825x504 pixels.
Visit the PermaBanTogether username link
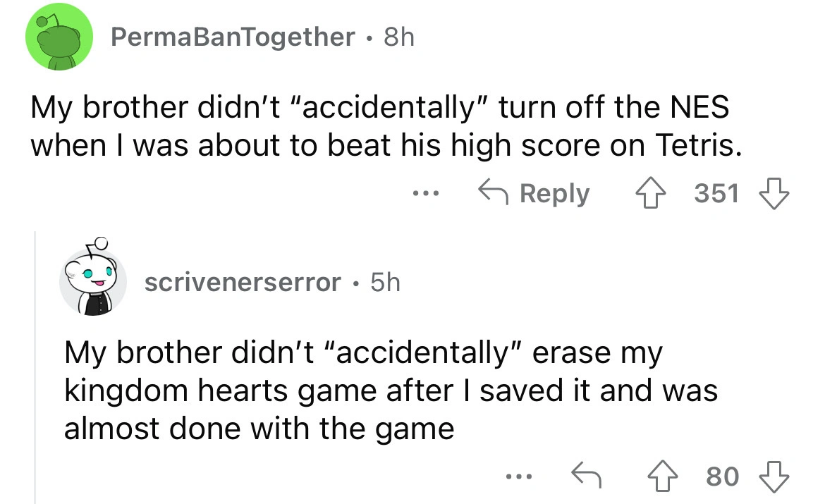[233, 37]
